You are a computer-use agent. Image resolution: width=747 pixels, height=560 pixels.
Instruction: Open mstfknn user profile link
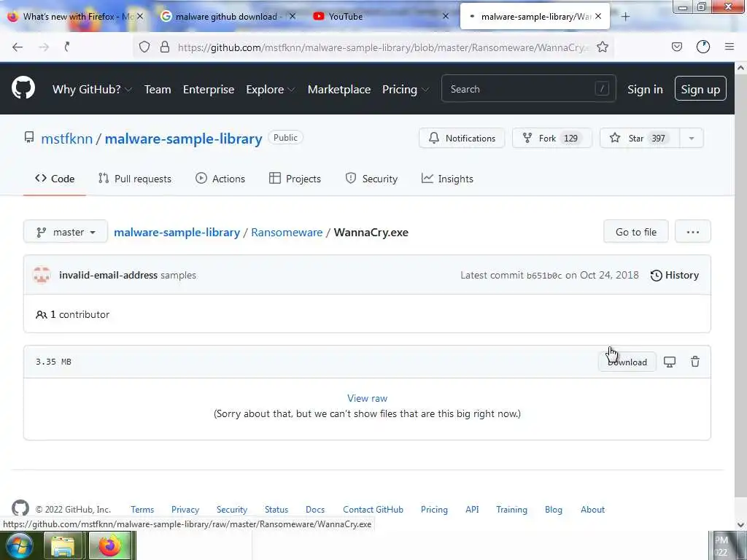tap(66, 139)
